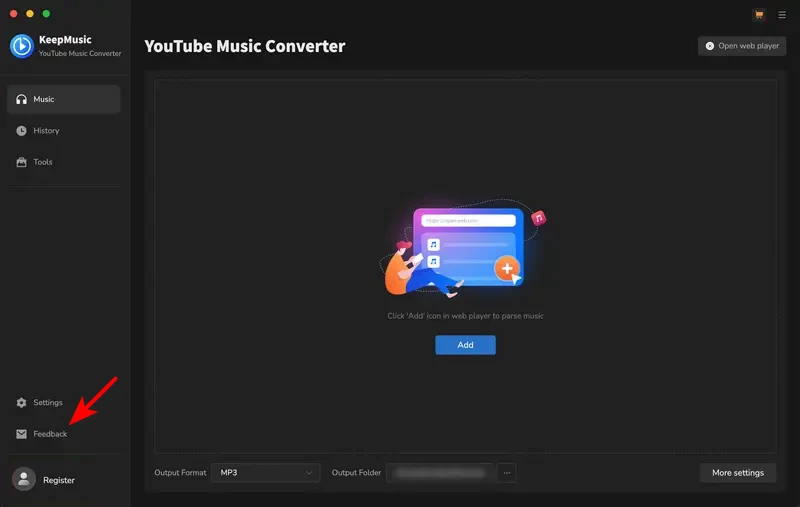Click the Output Folder path field

pyautogui.click(x=440, y=473)
